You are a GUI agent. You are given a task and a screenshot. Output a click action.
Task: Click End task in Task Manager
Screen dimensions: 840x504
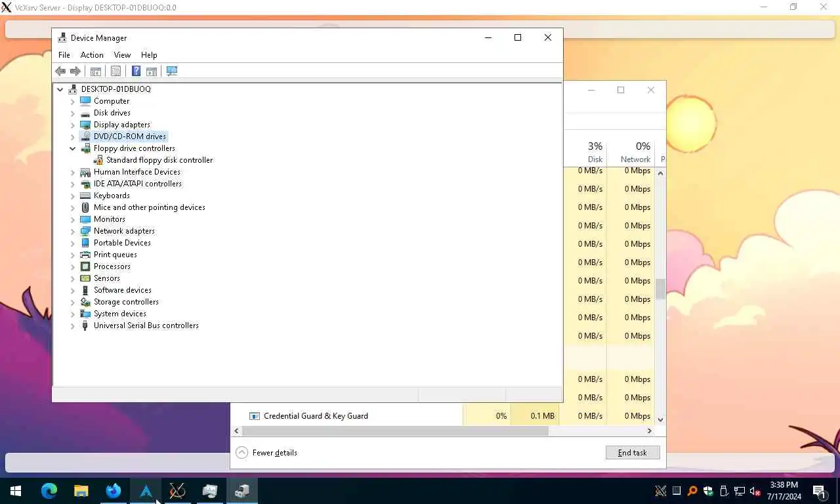633,453
